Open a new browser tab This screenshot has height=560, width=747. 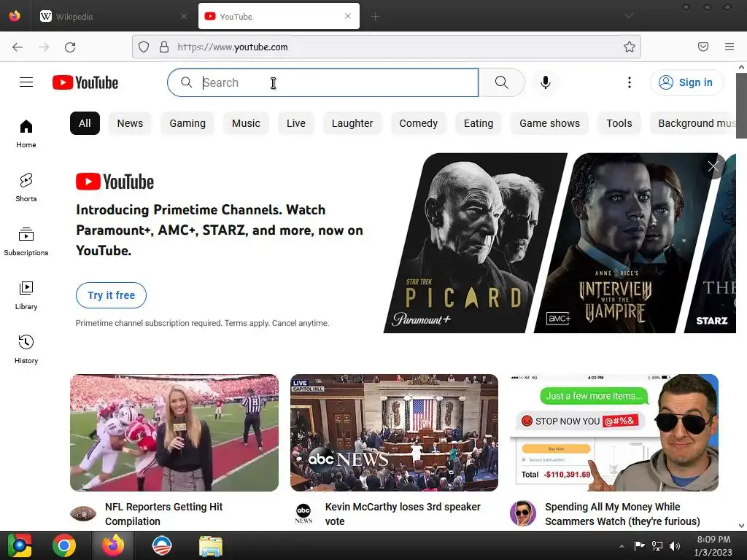click(375, 17)
